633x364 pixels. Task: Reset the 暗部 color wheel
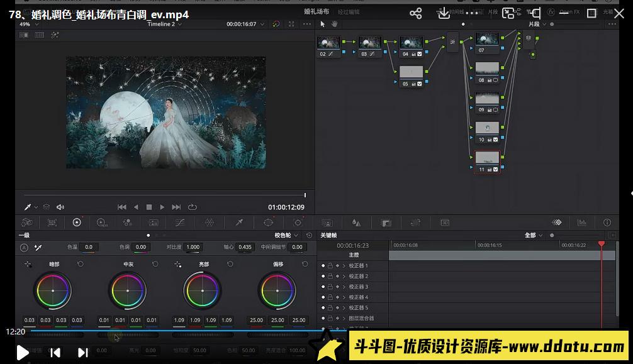81,264
